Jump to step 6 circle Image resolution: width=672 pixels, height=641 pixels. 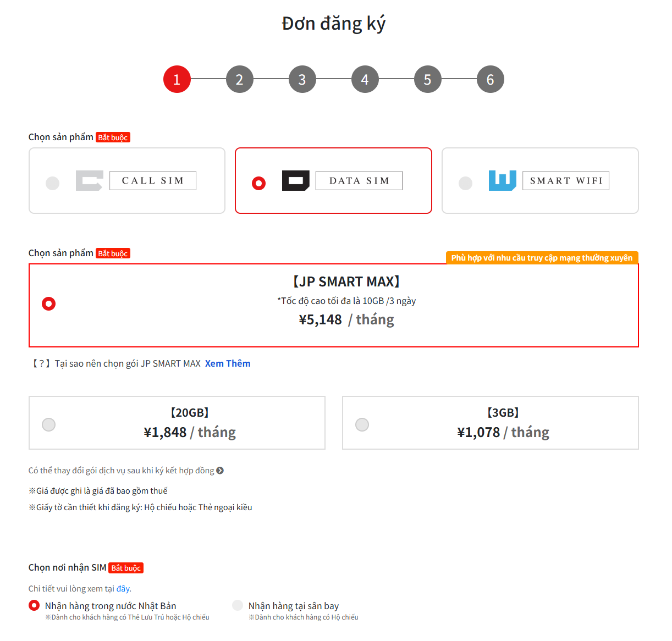click(491, 79)
